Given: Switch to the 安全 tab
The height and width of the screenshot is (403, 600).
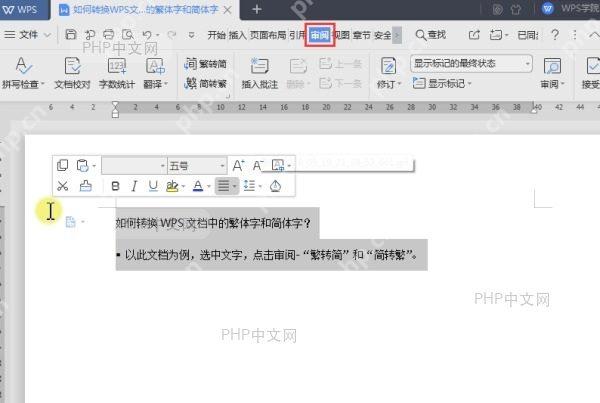Looking at the screenshot, I should coord(383,35).
